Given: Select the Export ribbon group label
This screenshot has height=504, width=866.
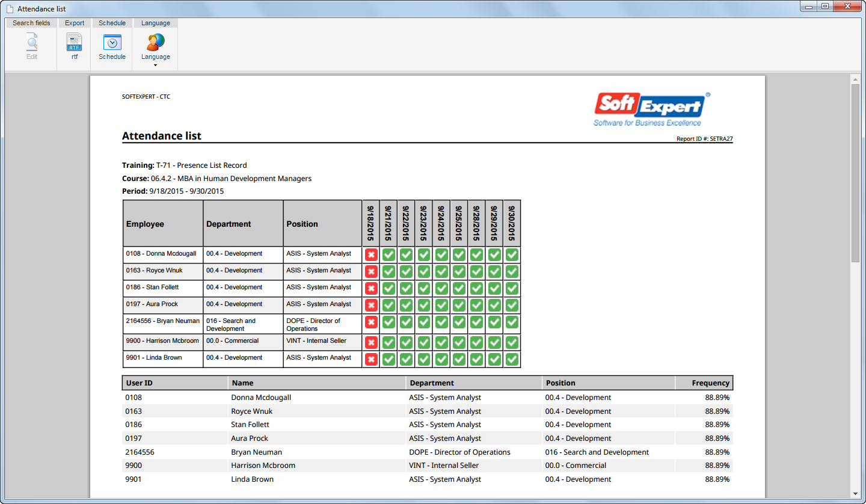Looking at the screenshot, I should (75, 23).
